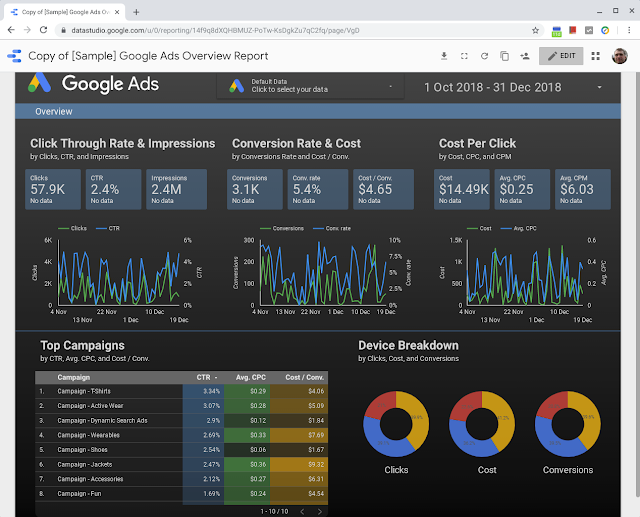Click the red bookmark extension icon
This screenshot has width=640, height=517.
[x=573, y=30]
